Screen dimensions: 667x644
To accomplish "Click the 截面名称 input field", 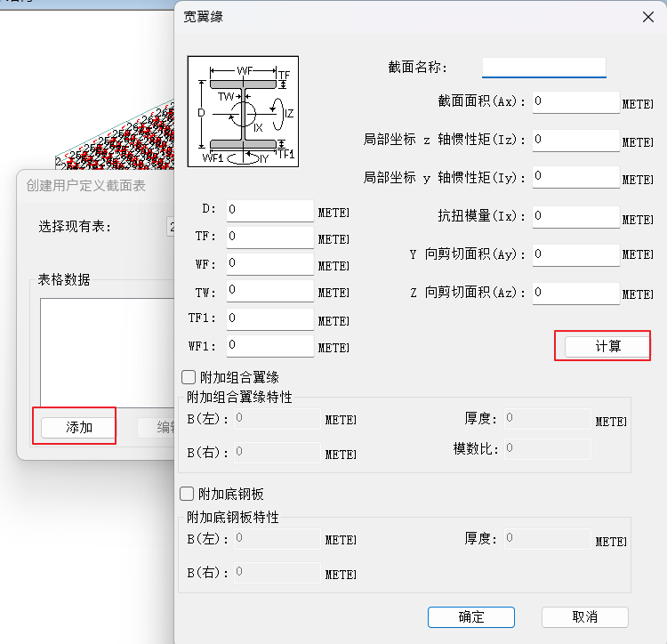I will tap(543, 68).
